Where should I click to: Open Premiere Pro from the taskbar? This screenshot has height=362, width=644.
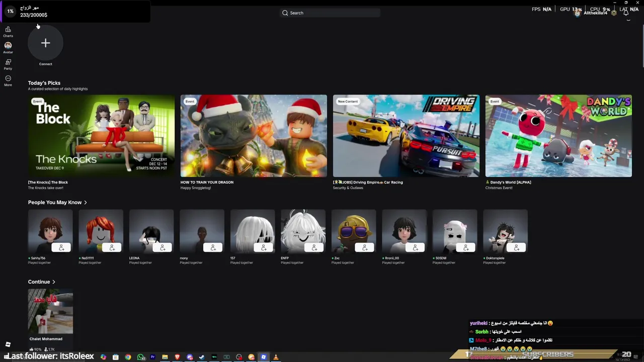pyautogui.click(x=152, y=357)
